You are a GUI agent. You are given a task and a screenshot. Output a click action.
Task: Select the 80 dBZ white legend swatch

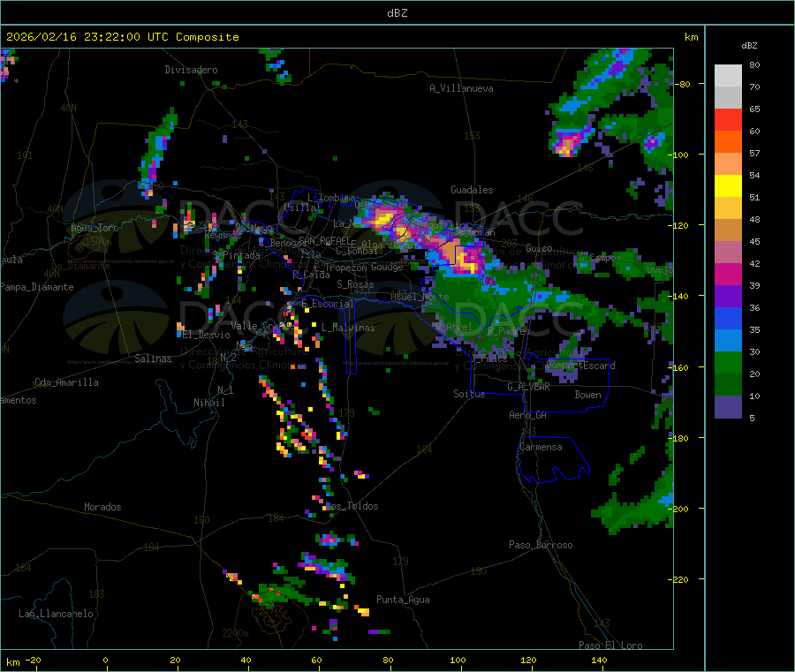[728, 76]
